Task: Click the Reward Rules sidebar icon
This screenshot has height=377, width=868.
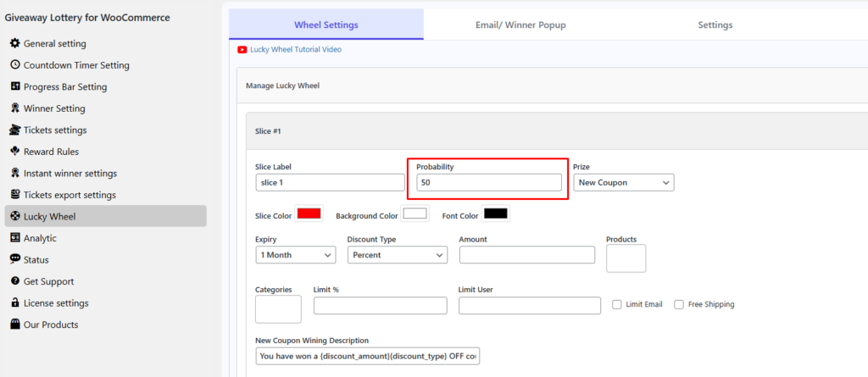Action: click(x=14, y=152)
